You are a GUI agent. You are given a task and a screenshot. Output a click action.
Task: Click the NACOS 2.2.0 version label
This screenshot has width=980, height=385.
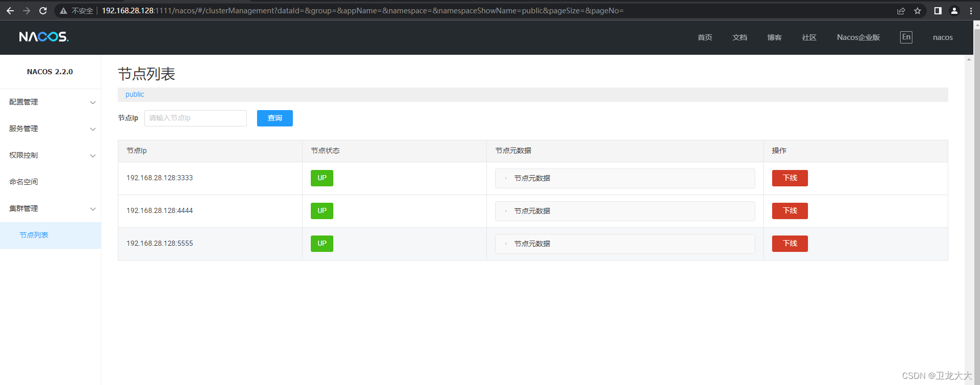pos(50,72)
